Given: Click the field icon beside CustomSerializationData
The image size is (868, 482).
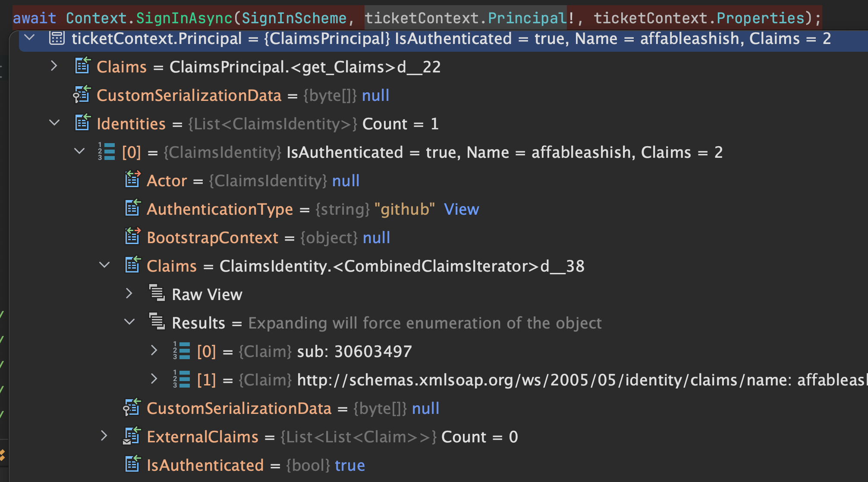Looking at the screenshot, I should click(x=82, y=95).
